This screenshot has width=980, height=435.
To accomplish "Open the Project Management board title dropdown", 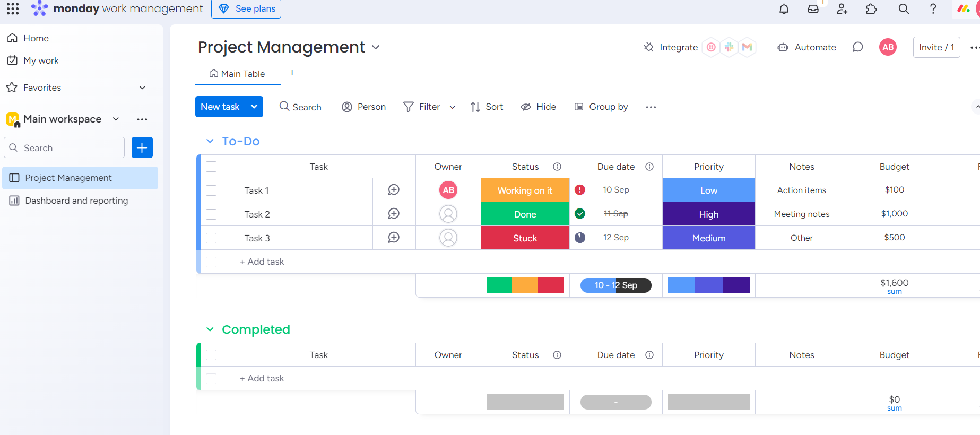I will tap(376, 47).
